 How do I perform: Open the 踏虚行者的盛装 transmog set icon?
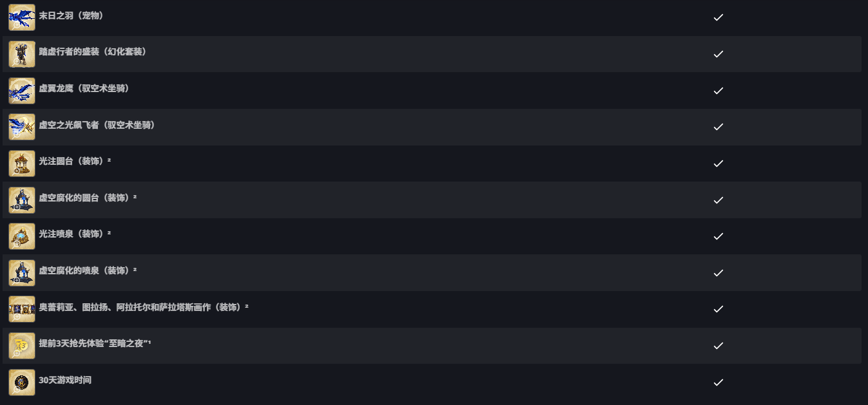(x=21, y=54)
